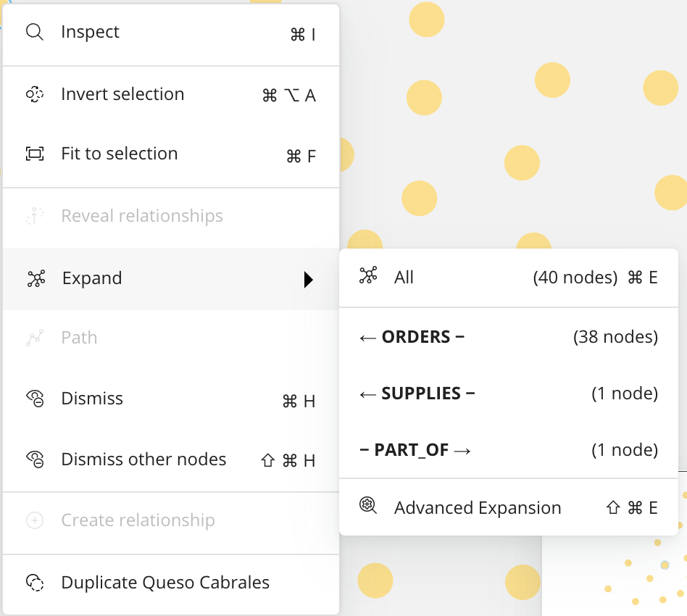Click the Inspect menu entry label

(x=90, y=32)
